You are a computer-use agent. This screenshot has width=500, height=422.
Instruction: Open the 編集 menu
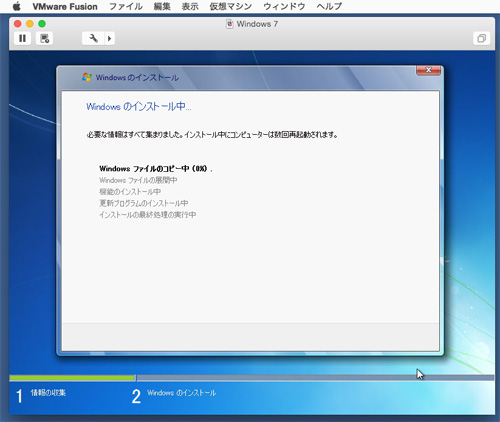click(x=162, y=6)
